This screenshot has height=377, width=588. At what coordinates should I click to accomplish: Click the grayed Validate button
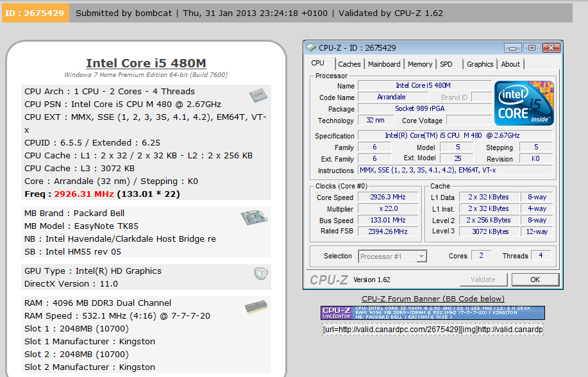coord(483,280)
